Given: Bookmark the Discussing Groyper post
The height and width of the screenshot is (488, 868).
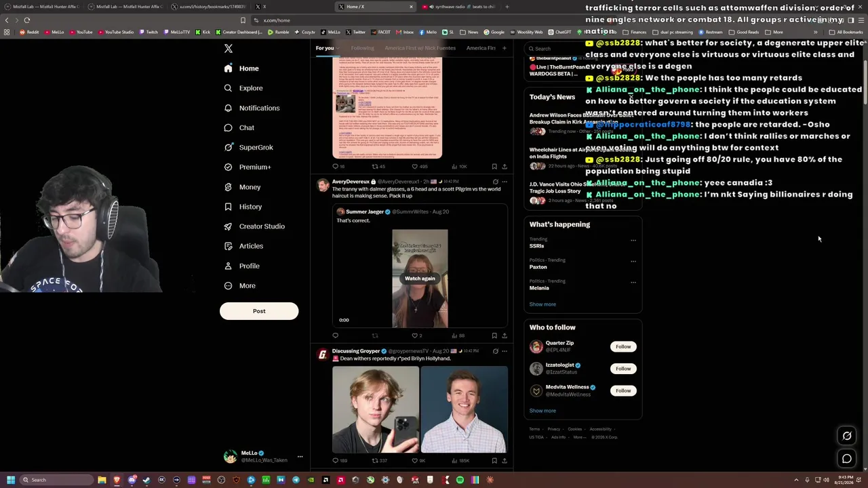Looking at the screenshot, I should (x=494, y=461).
